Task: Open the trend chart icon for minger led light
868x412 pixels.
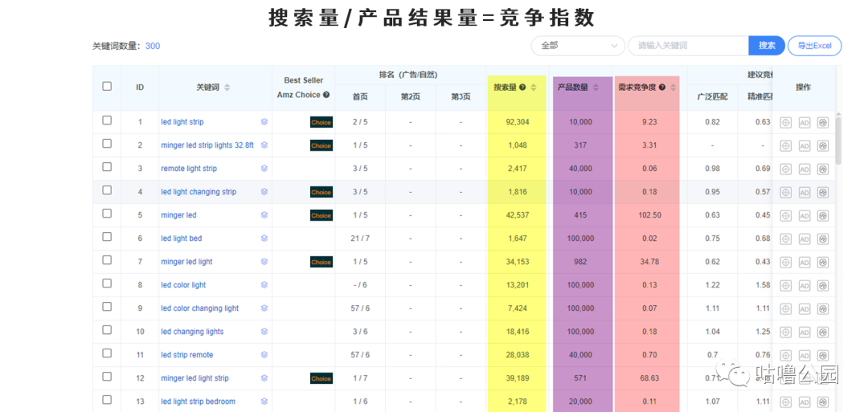Action: (x=823, y=262)
